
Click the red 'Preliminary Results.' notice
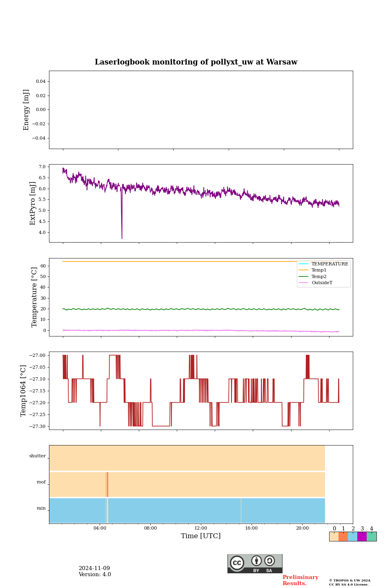pos(300,580)
